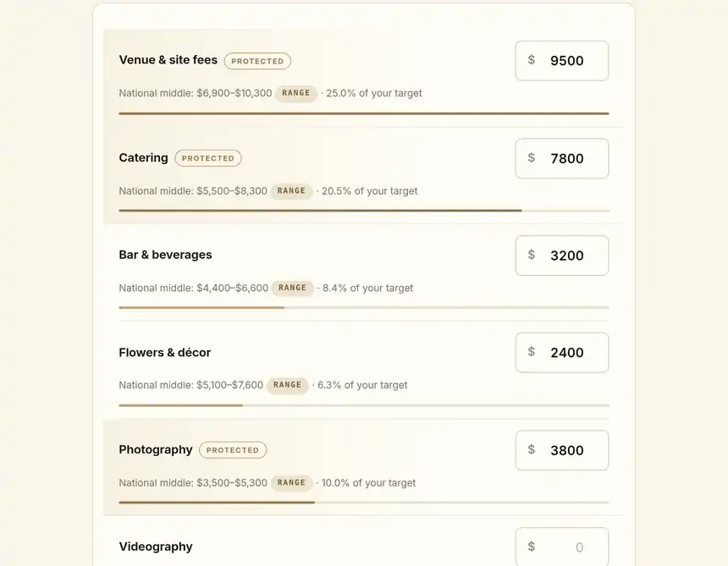Toggle the PROTECTED badge next to Photography
This screenshot has width=728, height=566.
coord(233,450)
